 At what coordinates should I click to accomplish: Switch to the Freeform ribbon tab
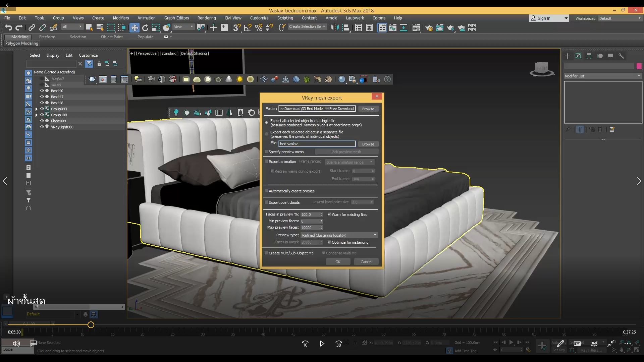pos(47,37)
